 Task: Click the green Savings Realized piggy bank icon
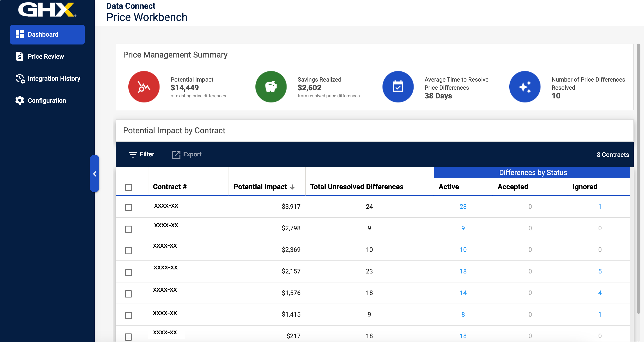coord(271,87)
